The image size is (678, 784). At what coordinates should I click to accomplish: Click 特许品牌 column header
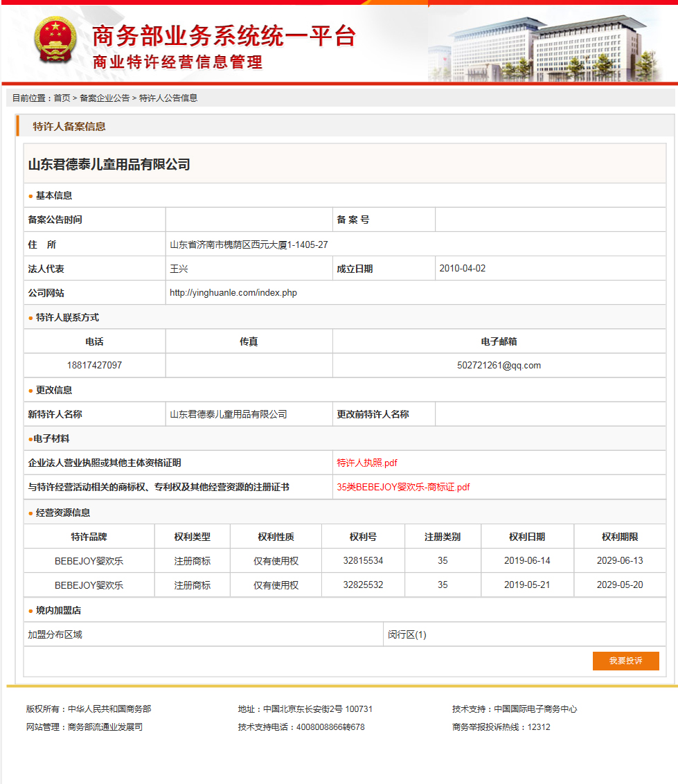pyautogui.click(x=89, y=537)
